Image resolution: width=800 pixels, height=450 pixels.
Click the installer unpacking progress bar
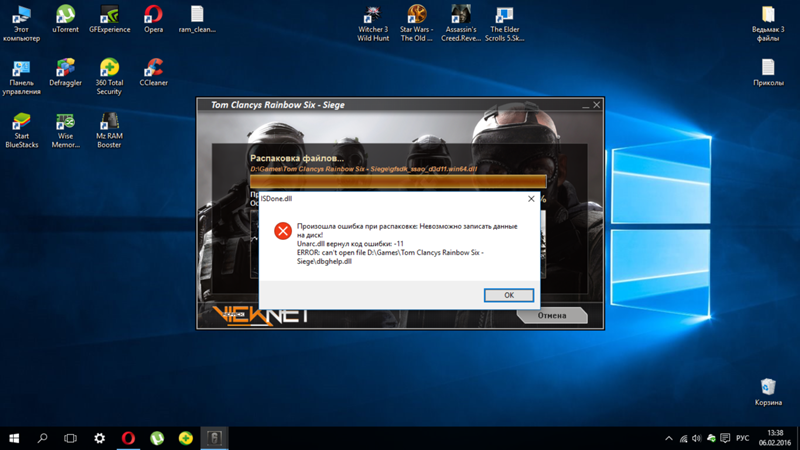[x=398, y=182]
